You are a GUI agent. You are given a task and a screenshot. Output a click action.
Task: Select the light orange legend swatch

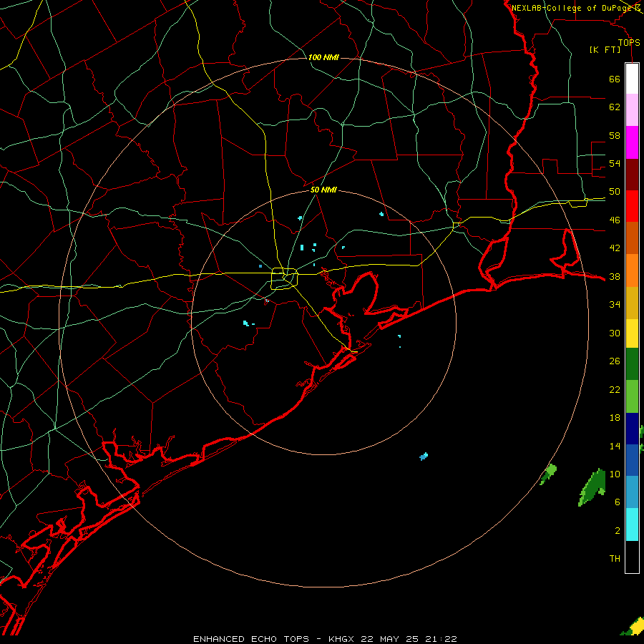pyautogui.click(x=632, y=270)
